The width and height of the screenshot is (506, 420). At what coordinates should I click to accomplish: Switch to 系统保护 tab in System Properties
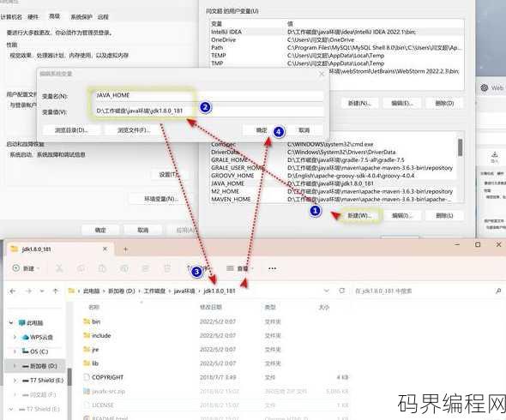pyautogui.click(x=81, y=17)
